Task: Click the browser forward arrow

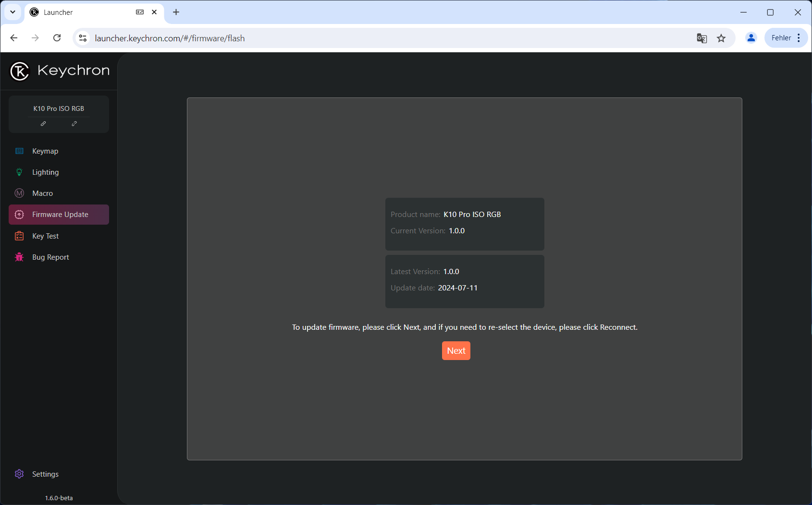Action: 35,38
